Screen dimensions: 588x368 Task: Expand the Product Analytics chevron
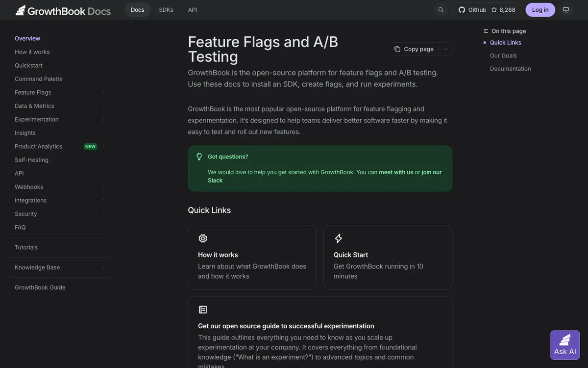(104, 146)
